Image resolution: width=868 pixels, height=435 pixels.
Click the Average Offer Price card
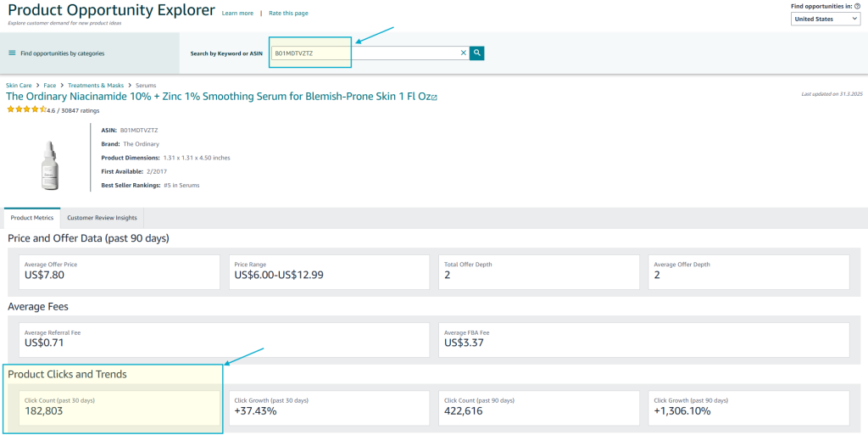click(119, 271)
